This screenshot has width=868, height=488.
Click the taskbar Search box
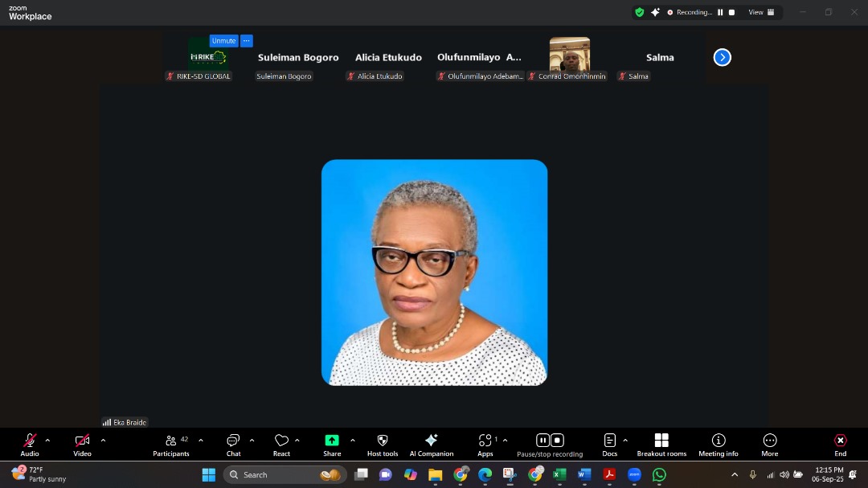(285, 474)
